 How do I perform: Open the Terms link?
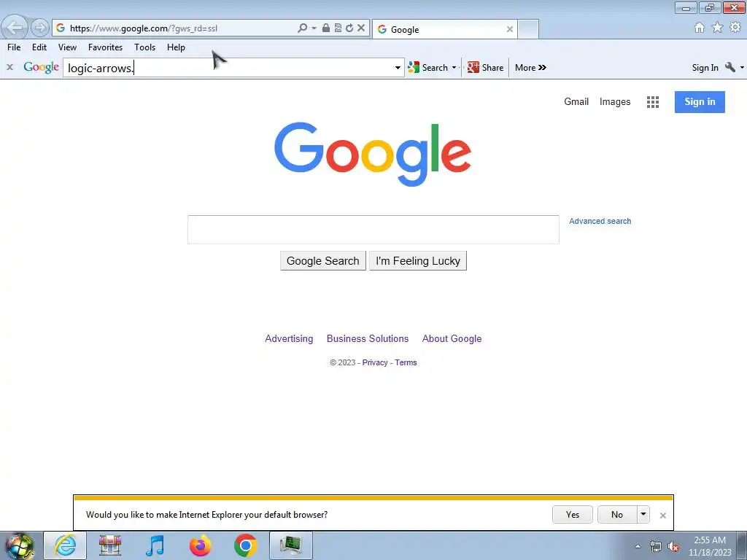pos(406,362)
